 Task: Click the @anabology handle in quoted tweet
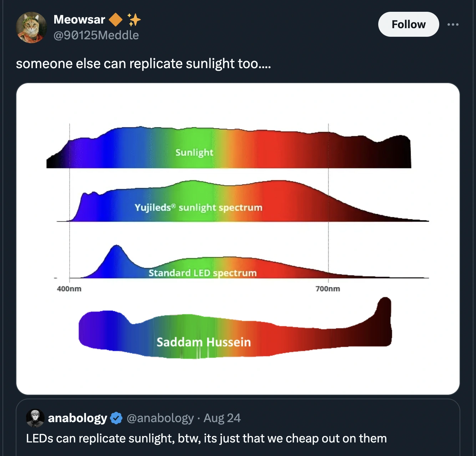point(160,418)
